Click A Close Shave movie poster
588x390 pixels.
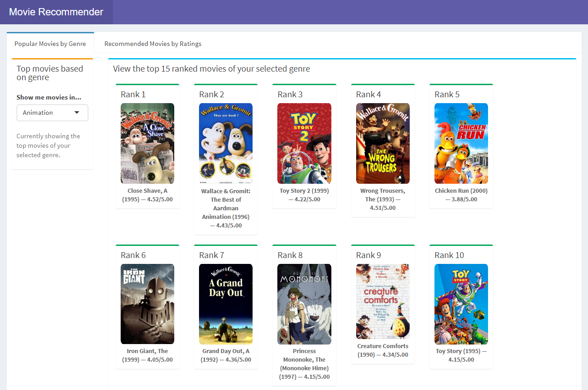(148, 143)
